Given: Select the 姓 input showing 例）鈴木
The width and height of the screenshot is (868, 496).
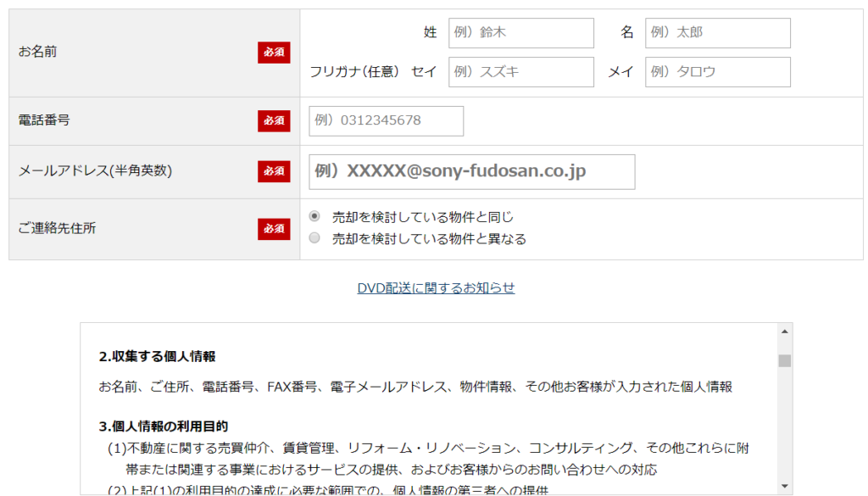Looking at the screenshot, I should coord(520,33).
